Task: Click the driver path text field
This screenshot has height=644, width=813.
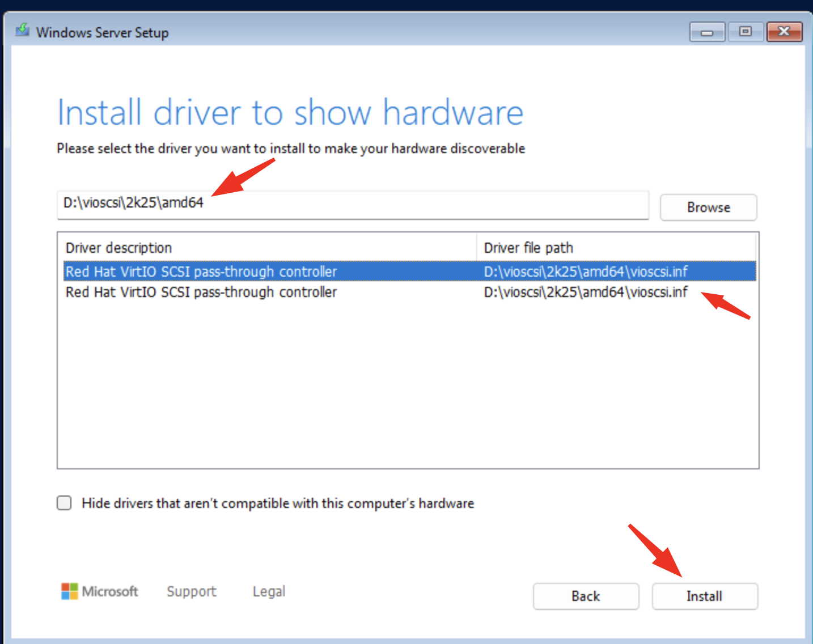Action: click(x=352, y=204)
